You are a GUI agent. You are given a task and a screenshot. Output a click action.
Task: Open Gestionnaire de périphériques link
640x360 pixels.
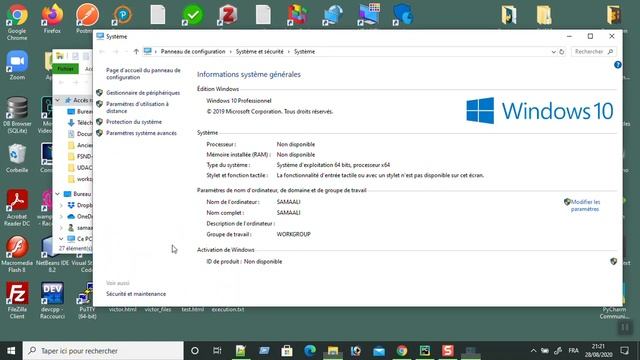(x=143, y=93)
